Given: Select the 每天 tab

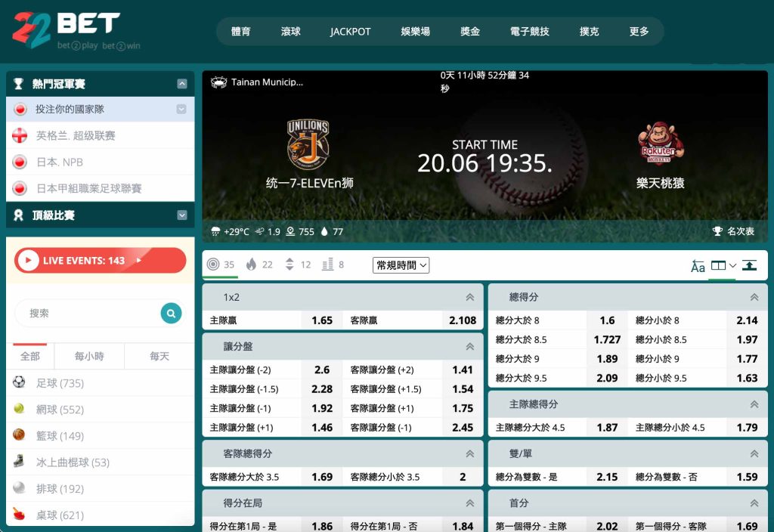Looking at the screenshot, I should click(159, 357).
